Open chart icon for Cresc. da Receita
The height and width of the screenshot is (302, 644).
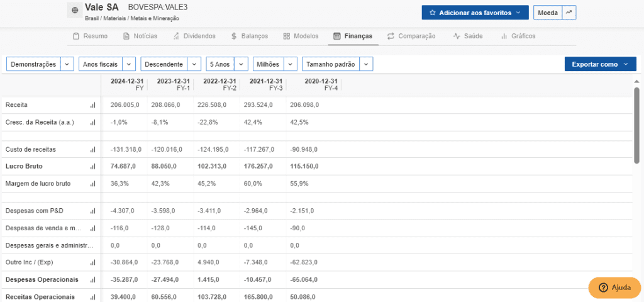(x=92, y=122)
